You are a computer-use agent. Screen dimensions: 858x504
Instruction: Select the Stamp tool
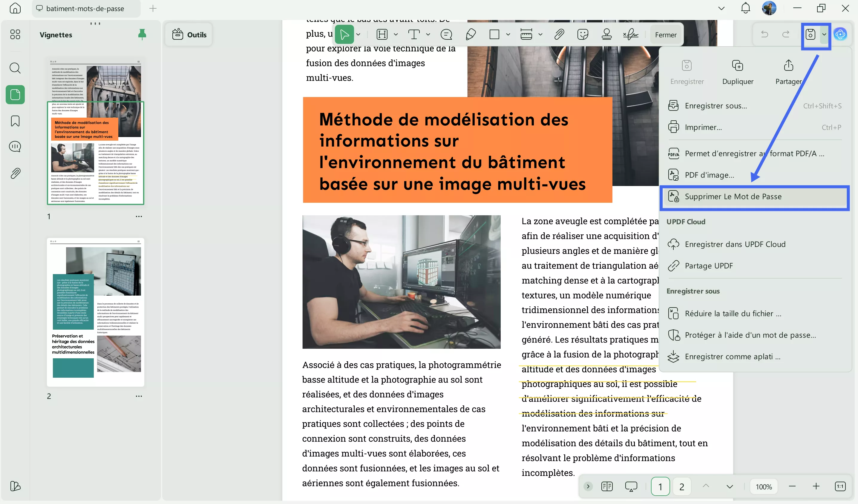click(606, 34)
